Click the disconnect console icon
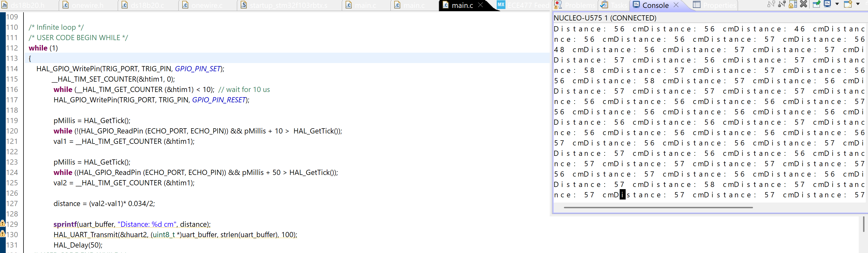Screen dimensions: 868x253 tap(782, 4)
